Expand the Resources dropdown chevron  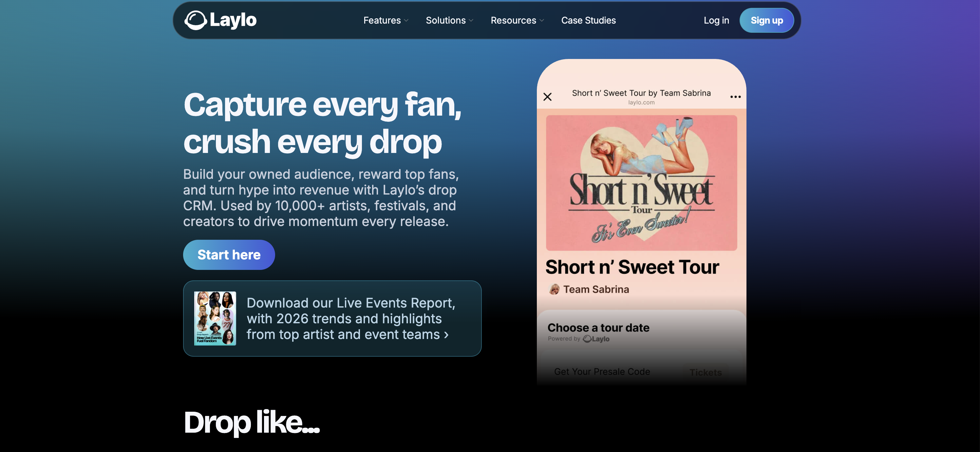[542, 21]
